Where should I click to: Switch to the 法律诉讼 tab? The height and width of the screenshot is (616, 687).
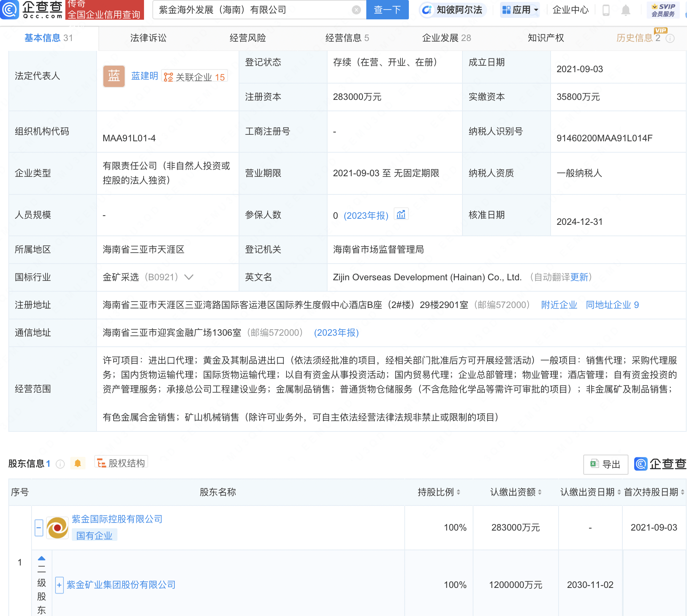click(148, 38)
